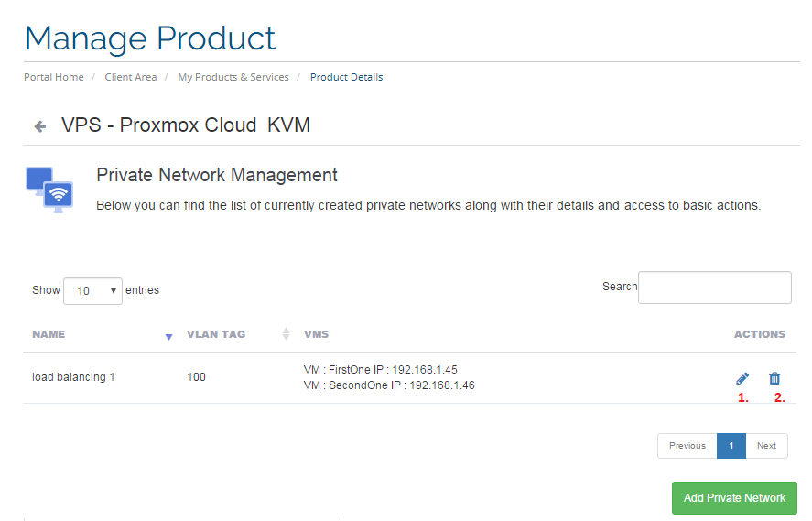Click the Private Network Management monitor icon
The height and width of the screenshot is (521, 812).
(x=50, y=190)
